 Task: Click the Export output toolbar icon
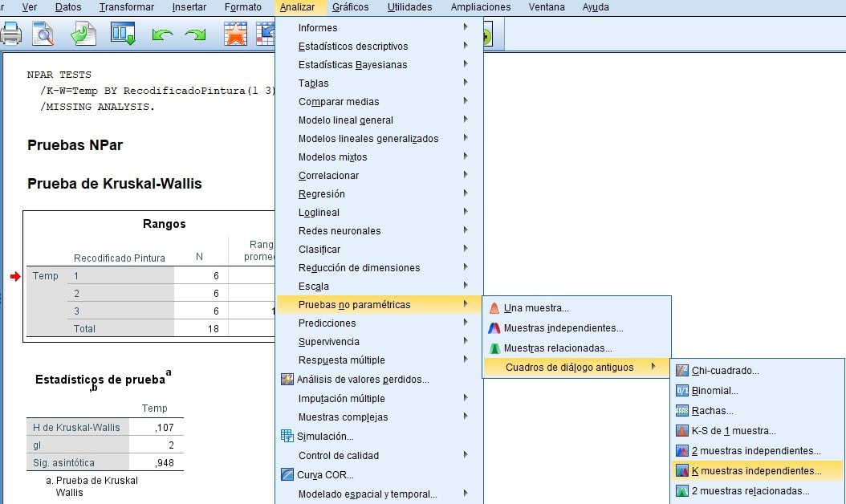point(83,34)
